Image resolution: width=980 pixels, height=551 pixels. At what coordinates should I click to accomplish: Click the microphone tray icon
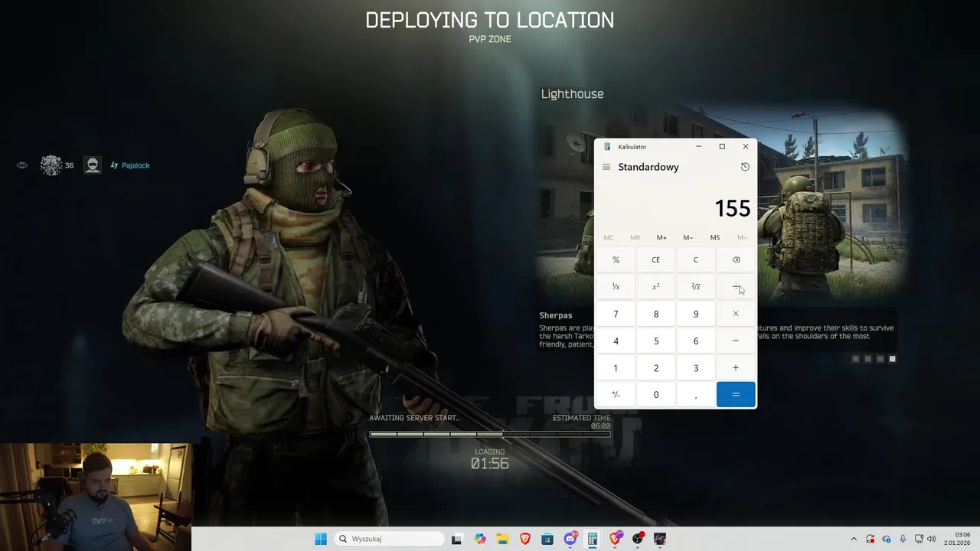(x=903, y=539)
